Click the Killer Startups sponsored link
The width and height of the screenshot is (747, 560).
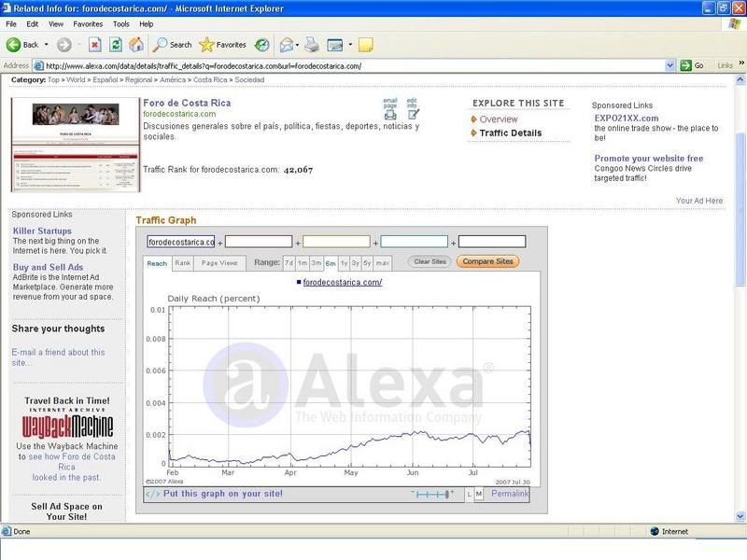[42, 231]
